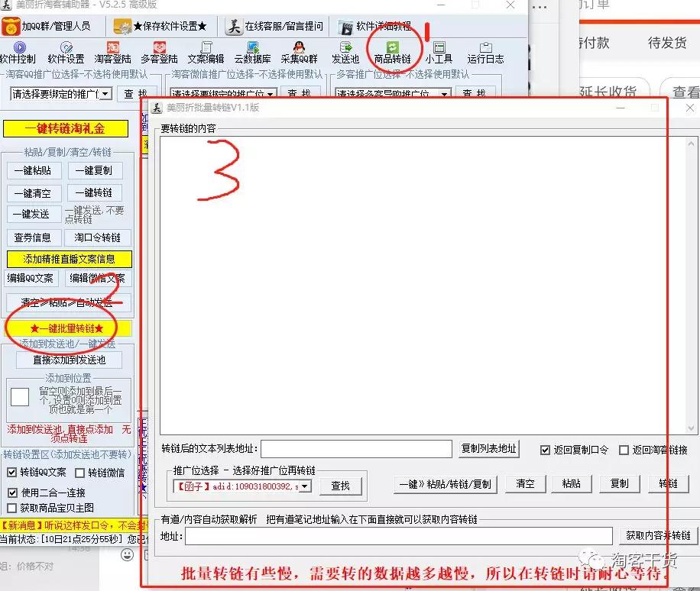Click 一键》粘贴/转链/复制 button

tap(446, 484)
